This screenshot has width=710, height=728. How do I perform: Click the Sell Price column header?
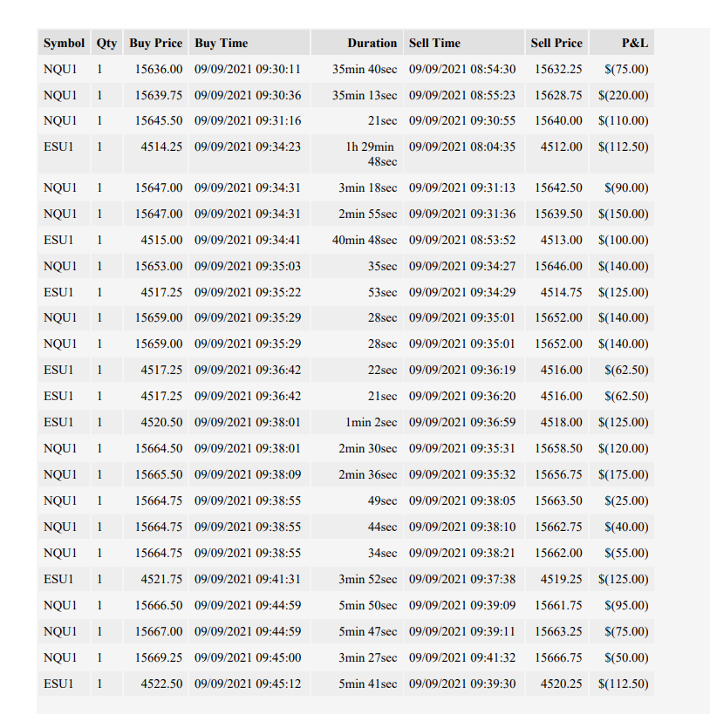coord(556,43)
